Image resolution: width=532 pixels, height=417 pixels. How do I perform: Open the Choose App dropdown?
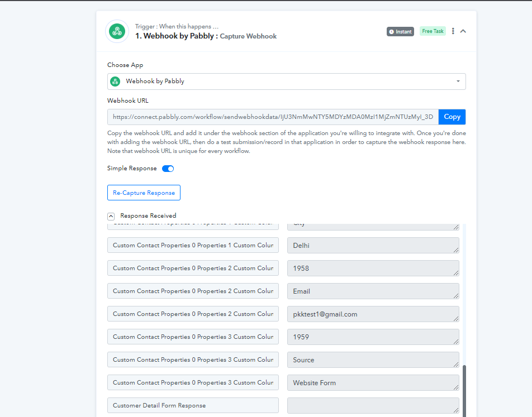click(286, 82)
